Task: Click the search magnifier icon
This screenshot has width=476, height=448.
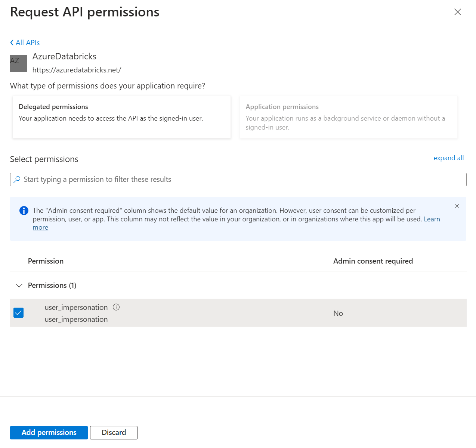Action: point(17,180)
